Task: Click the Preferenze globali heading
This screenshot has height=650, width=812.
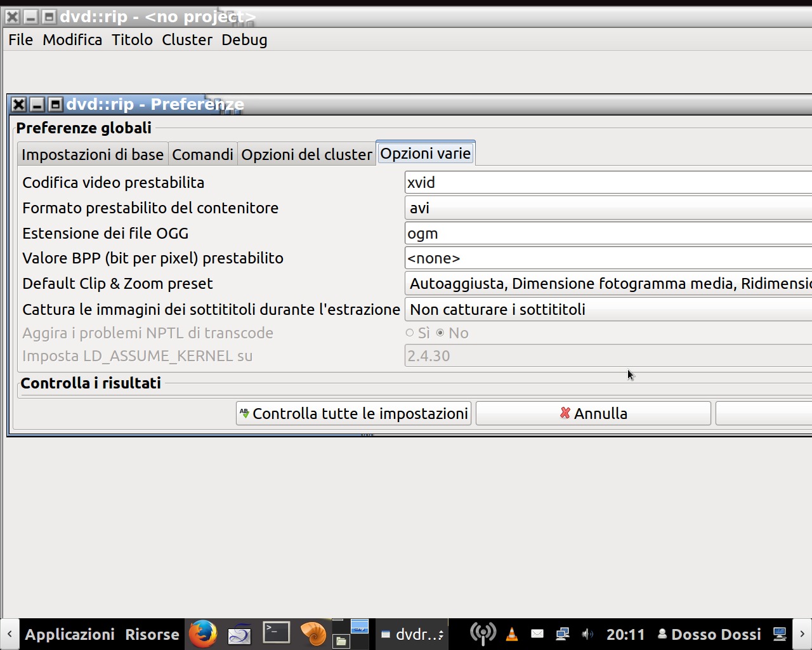Action: (84, 128)
